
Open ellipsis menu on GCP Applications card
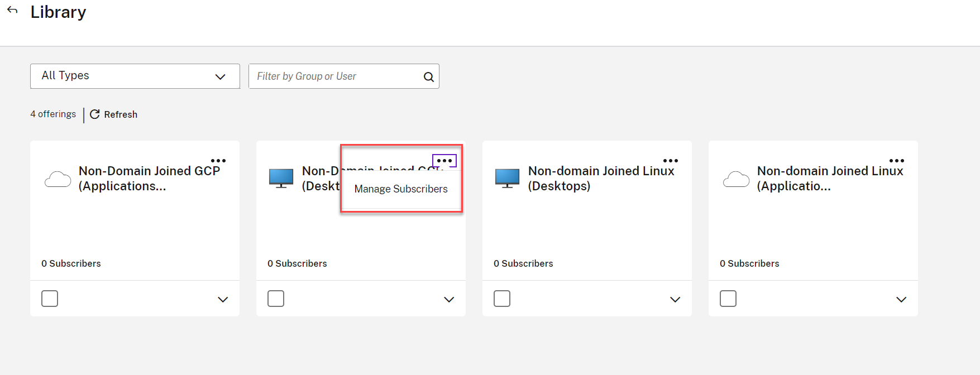click(x=218, y=161)
